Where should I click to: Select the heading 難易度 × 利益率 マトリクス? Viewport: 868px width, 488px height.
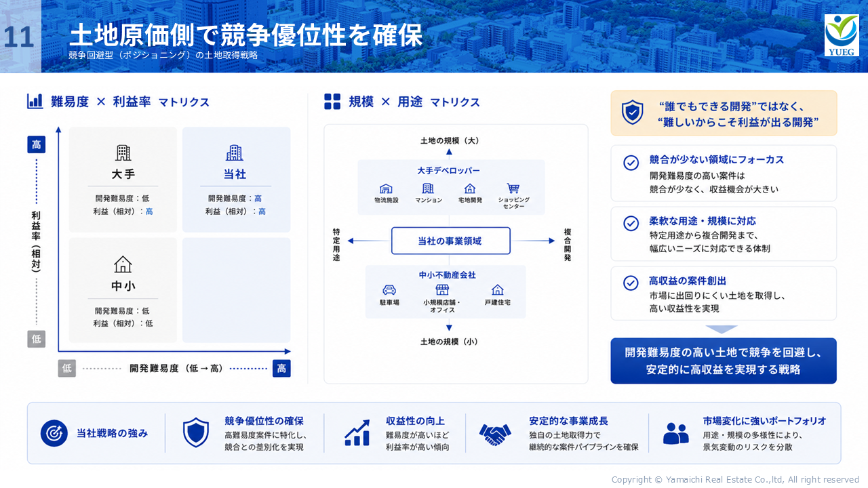tap(130, 102)
